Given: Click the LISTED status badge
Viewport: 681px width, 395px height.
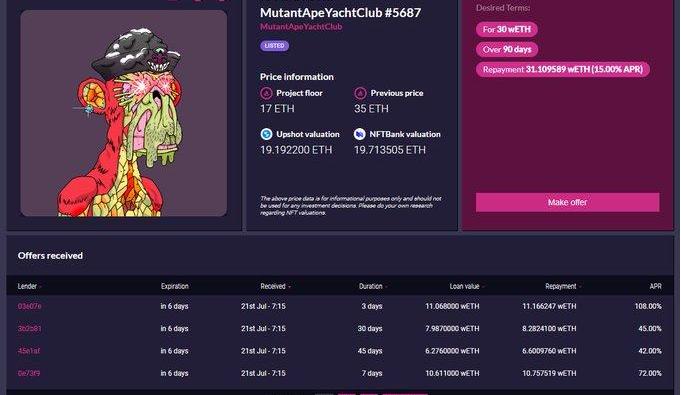Looking at the screenshot, I should (274, 46).
